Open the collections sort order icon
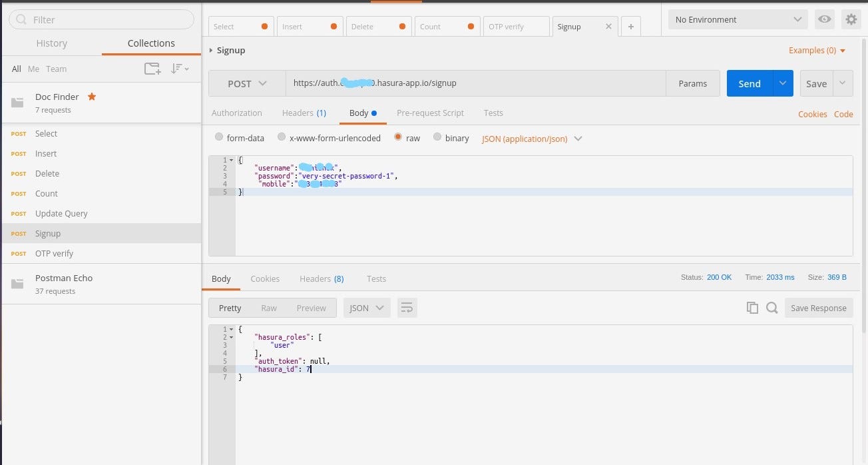 click(179, 69)
